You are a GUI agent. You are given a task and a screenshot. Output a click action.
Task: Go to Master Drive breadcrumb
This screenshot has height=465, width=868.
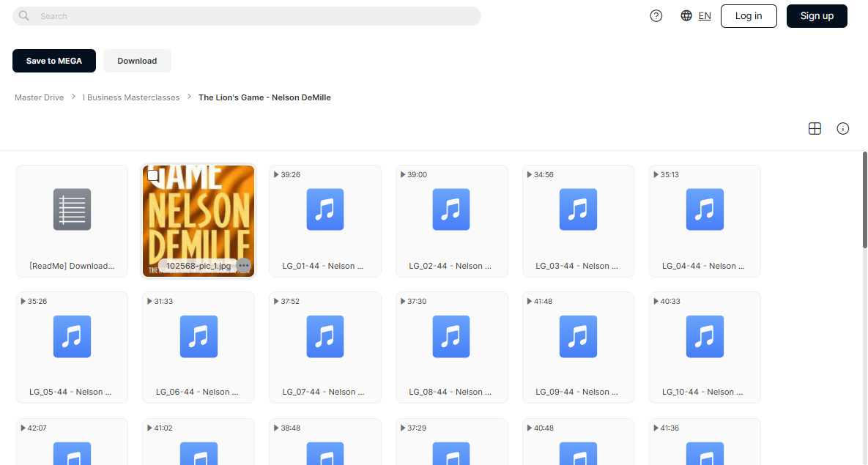click(40, 97)
